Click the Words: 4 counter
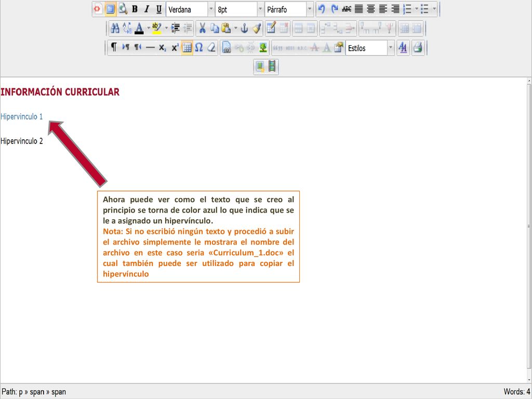Viewport: 532px width, 399px height. click(517, 392)
